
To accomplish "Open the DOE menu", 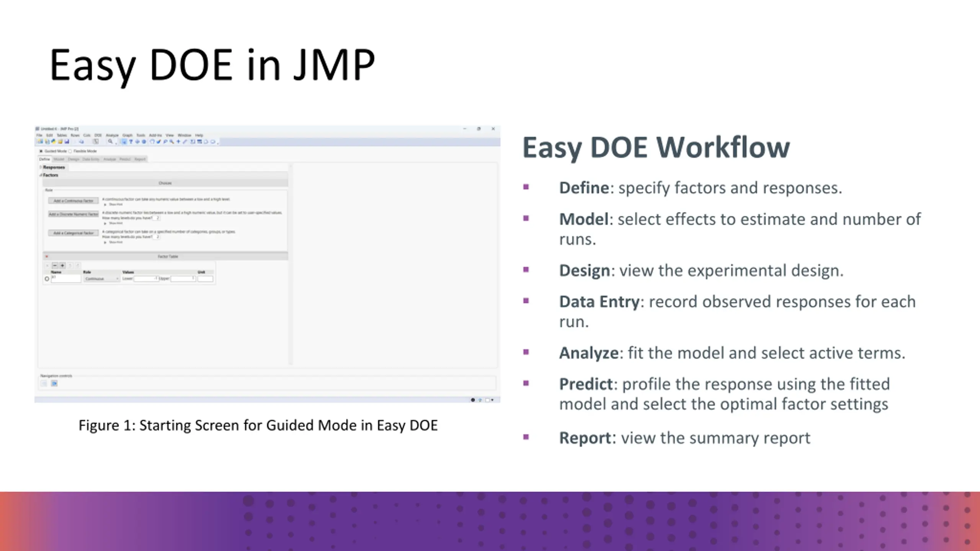I will point(98,135).
